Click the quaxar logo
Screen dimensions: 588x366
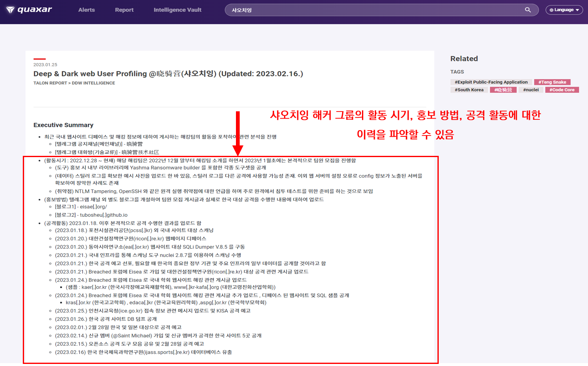coord(29,10)
